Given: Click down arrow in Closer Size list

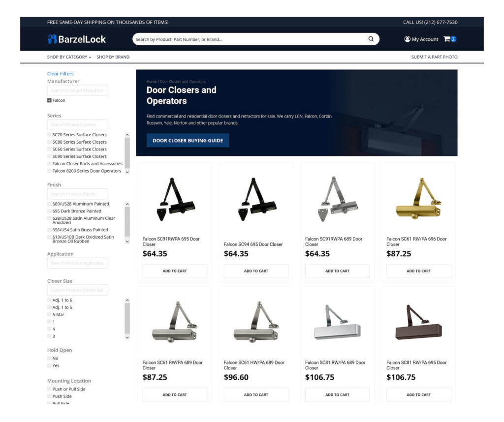Looking at the screenshot, I should click(x=127, y=337).
